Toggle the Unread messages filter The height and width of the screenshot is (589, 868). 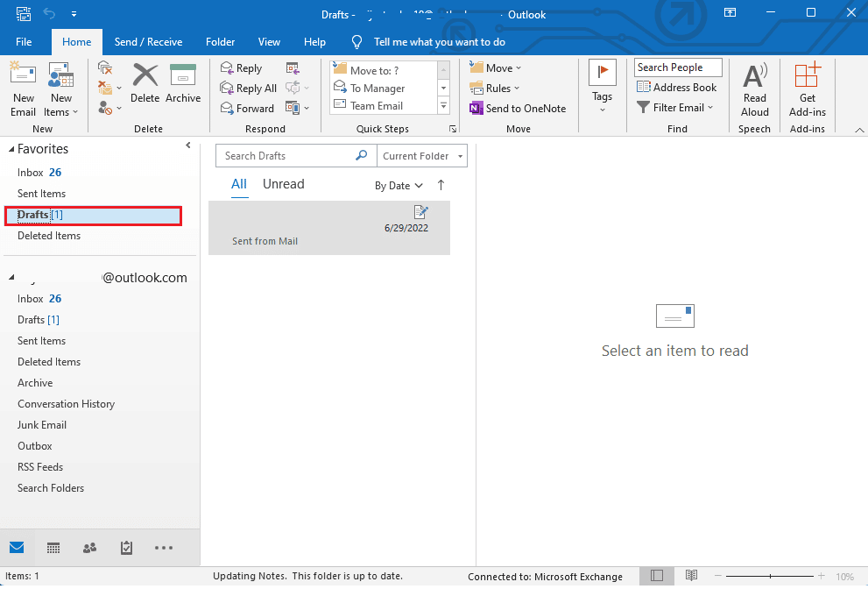tap(284, 184)
